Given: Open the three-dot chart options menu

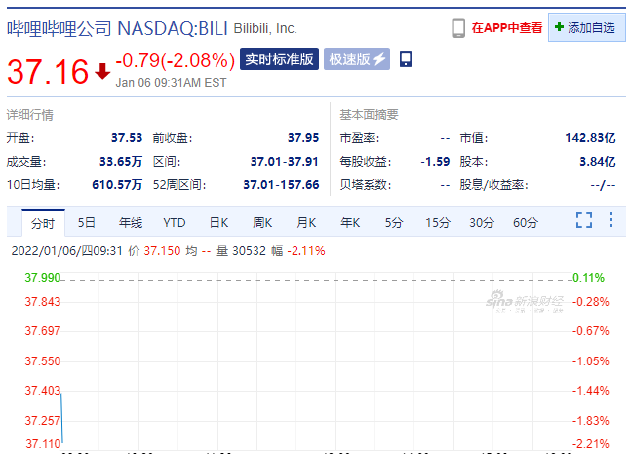Looking at the screenshot, I should click(611, 220).
